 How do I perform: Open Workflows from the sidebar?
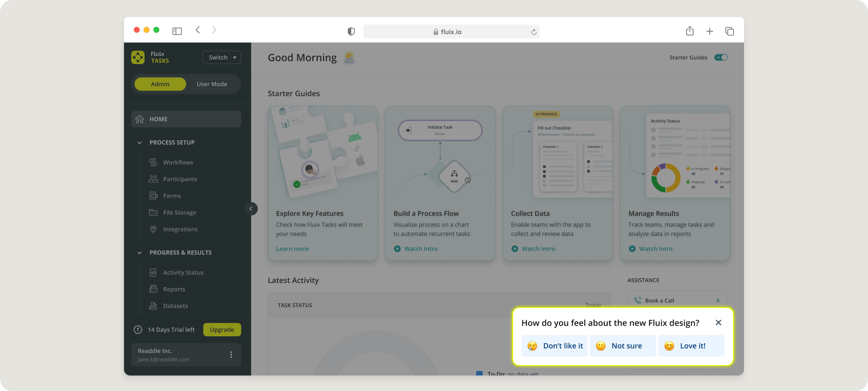pos(178,163)
